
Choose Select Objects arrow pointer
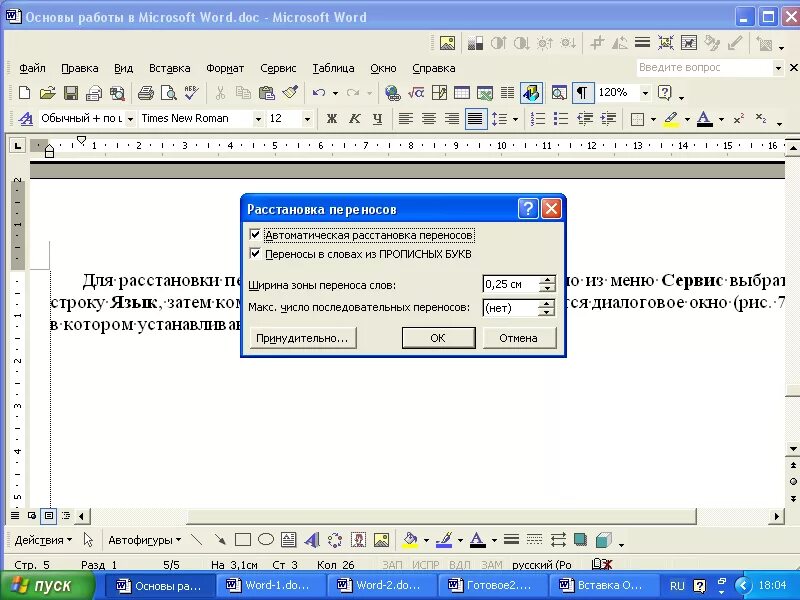(x=88, y=539)
